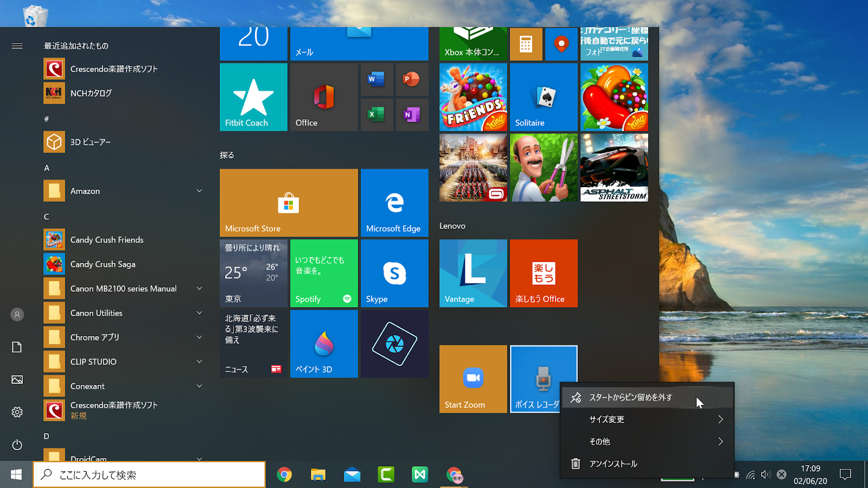
Task: Open Settings gear in Start sidebar
Action: point(17,412)
